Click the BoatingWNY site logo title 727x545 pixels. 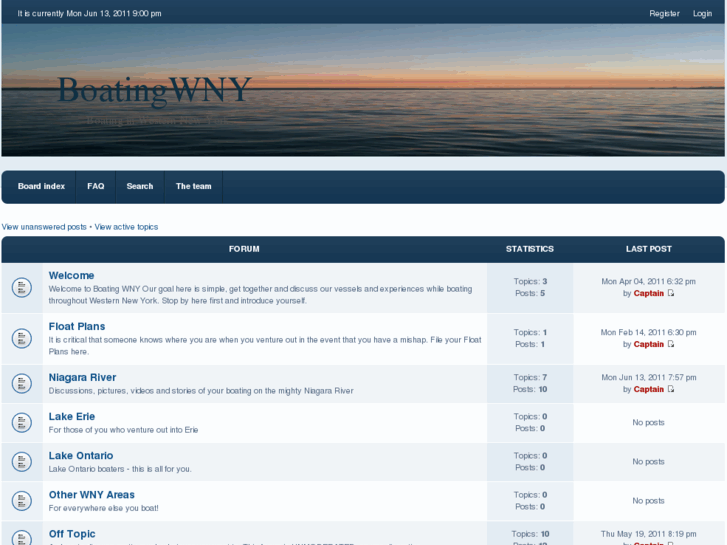tap(154, 90)
